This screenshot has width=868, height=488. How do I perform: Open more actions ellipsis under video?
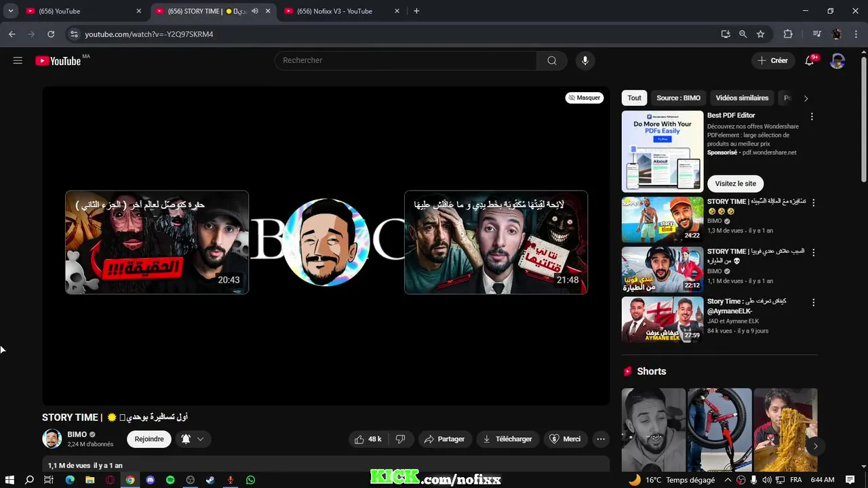[601, 439]
